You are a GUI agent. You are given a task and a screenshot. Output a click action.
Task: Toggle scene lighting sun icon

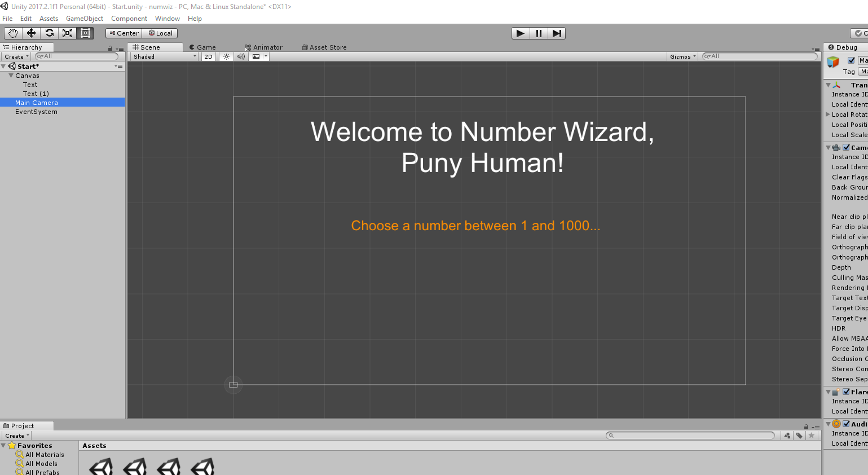226,56
